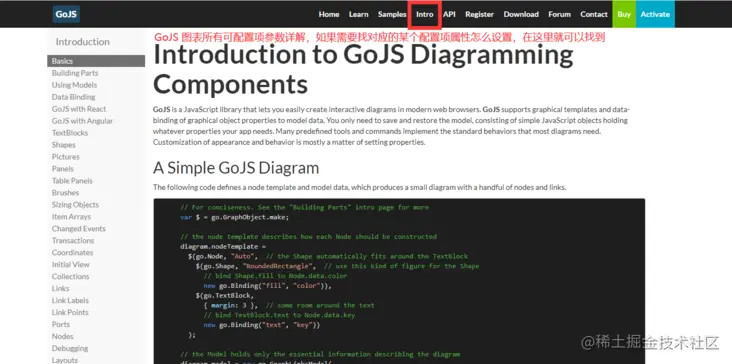Select Basics in the sidebar
Viewport: 732px width, 364px height.
coord(96,61)
